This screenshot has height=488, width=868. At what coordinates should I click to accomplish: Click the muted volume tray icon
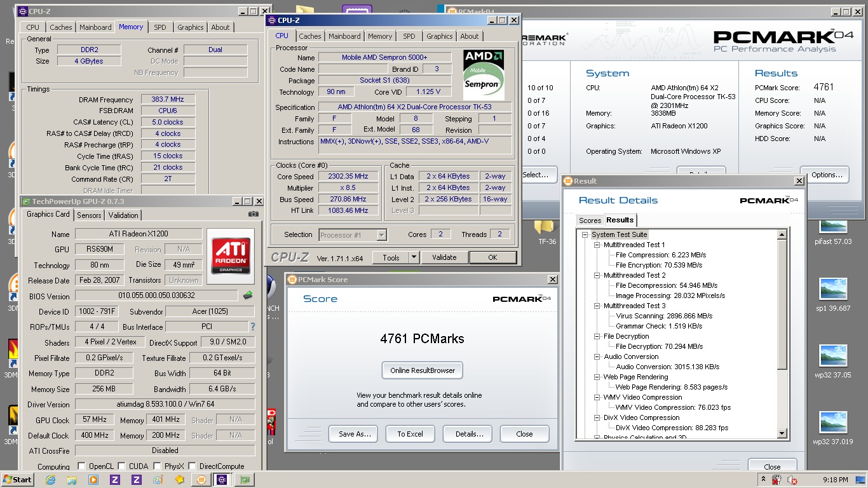pyautogui.click(x=792, y=480)
